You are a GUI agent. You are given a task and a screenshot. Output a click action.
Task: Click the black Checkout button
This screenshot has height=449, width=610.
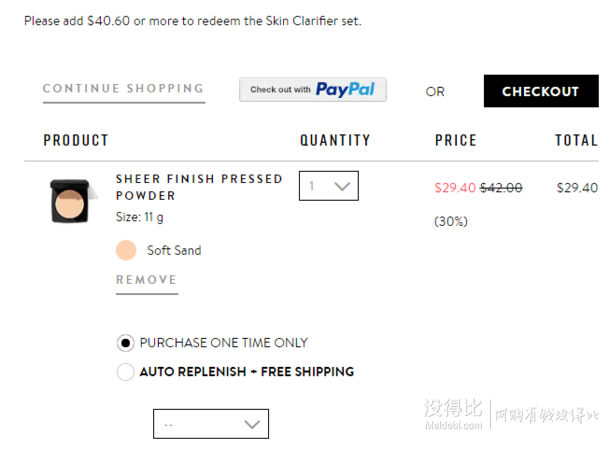541,91
